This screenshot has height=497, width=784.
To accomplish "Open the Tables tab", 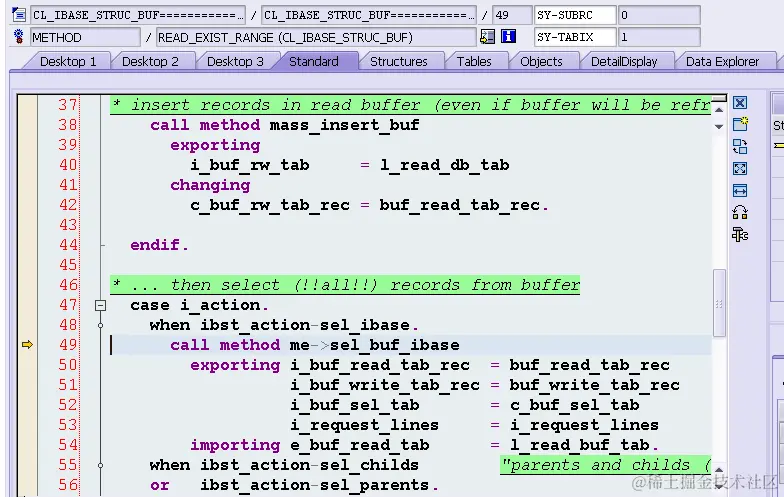I will point(474,62).
